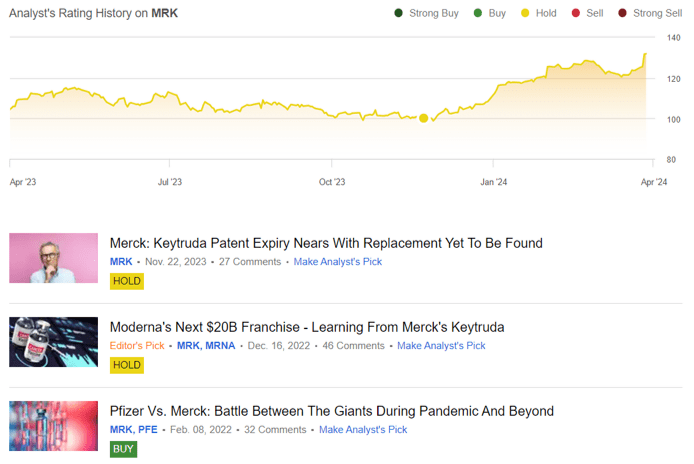694x464 pixels.
Task: Open the Keytruda Patent Expiry article
Action: tap(326, 243)
